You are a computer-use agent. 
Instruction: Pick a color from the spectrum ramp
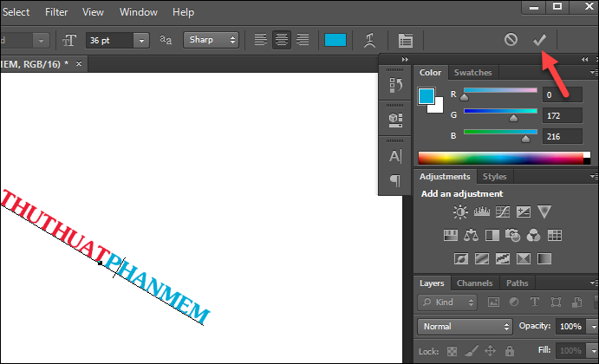(x=500, y=158)
